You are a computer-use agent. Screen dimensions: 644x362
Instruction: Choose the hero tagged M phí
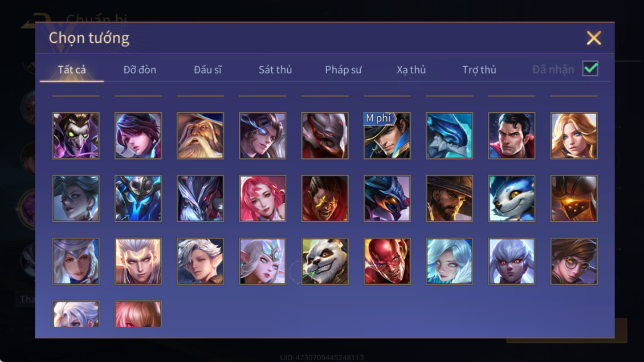click(x=387, y=136)
